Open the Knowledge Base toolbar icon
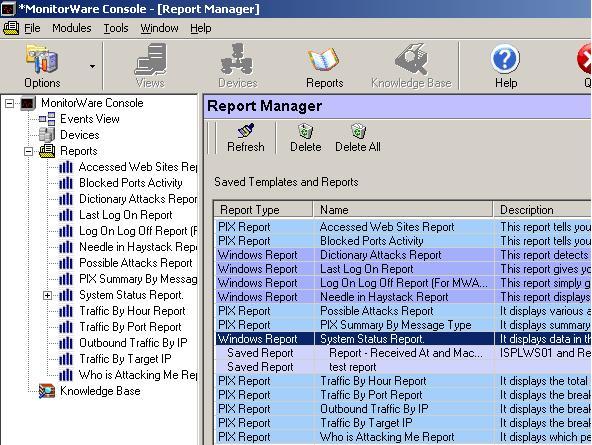The height and width of the screenshot is (445, 592). click(x=411, y=66)
